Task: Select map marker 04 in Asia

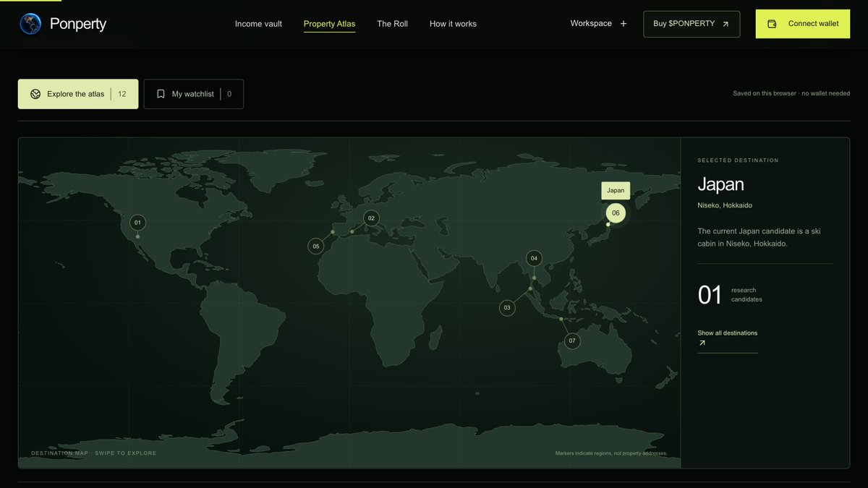Action: (x=534, y=258)
